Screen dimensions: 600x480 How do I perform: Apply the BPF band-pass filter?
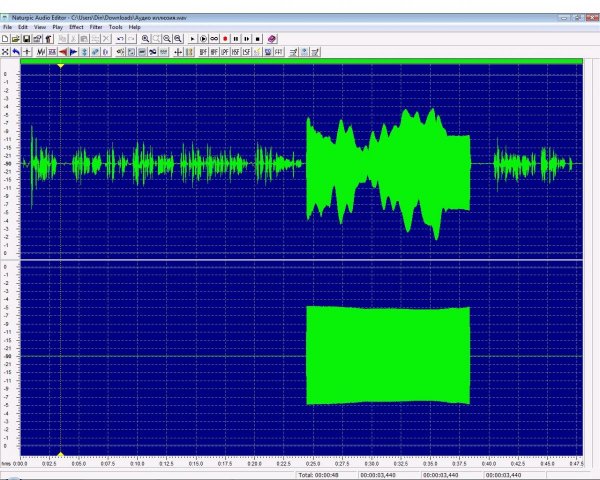[203, 52]
